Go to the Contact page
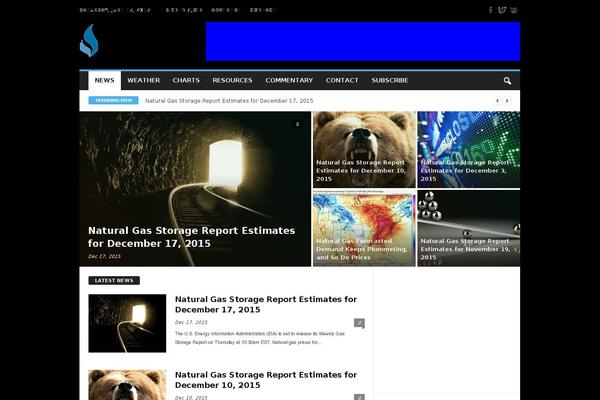This screenshot has width=600, height=400. (x=342, y=80)
